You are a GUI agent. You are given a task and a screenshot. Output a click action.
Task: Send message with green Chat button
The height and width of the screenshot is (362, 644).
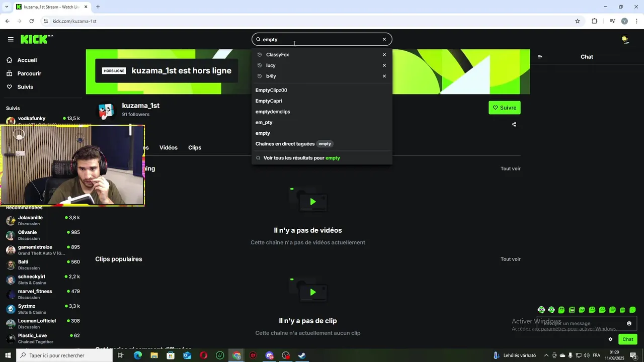(627, 339)
